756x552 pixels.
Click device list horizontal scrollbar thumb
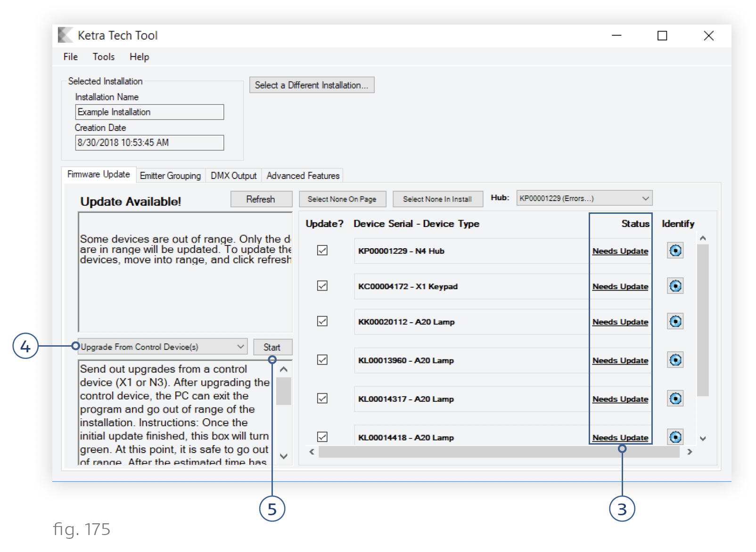499,452
